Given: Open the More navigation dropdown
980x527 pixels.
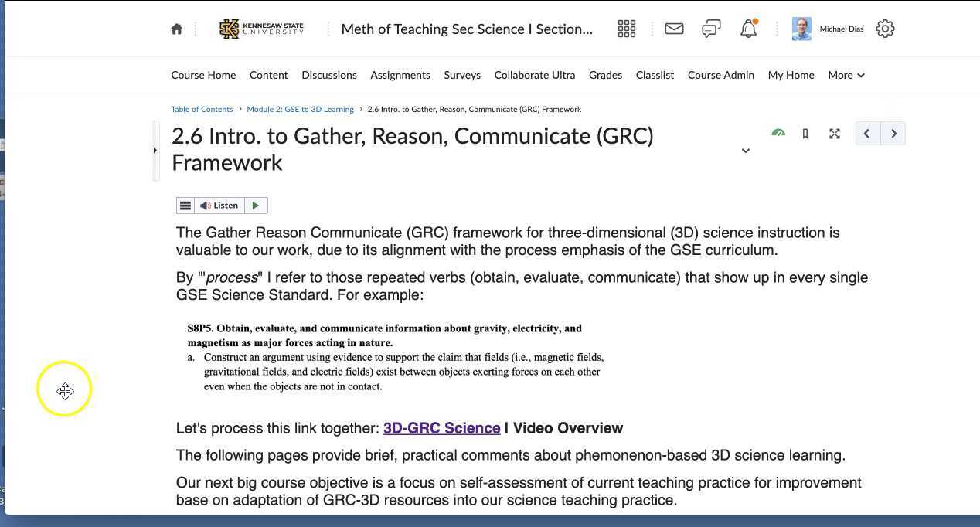Looking at the screenshot, I should pos(846,75).
